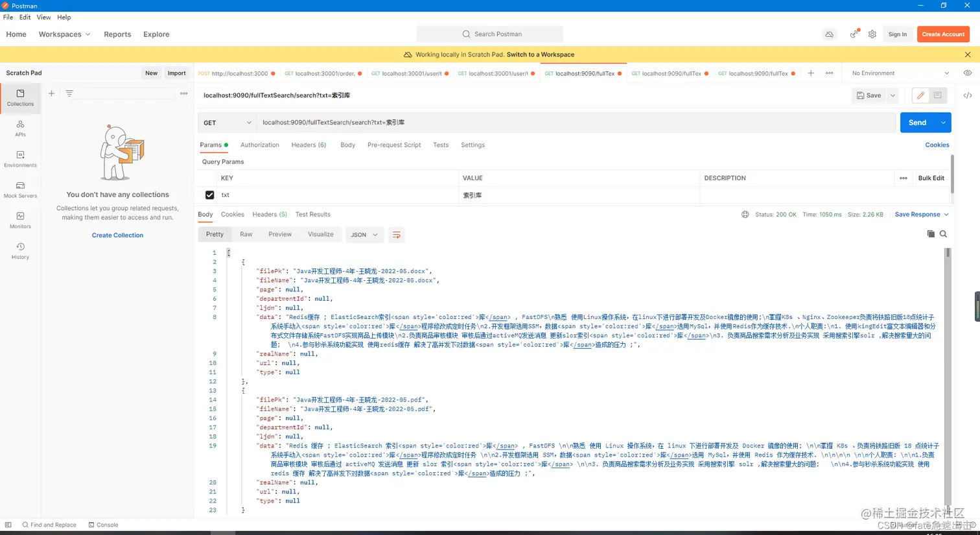
Task: Click the plus icon to create collection
Action: pos(51,93)
